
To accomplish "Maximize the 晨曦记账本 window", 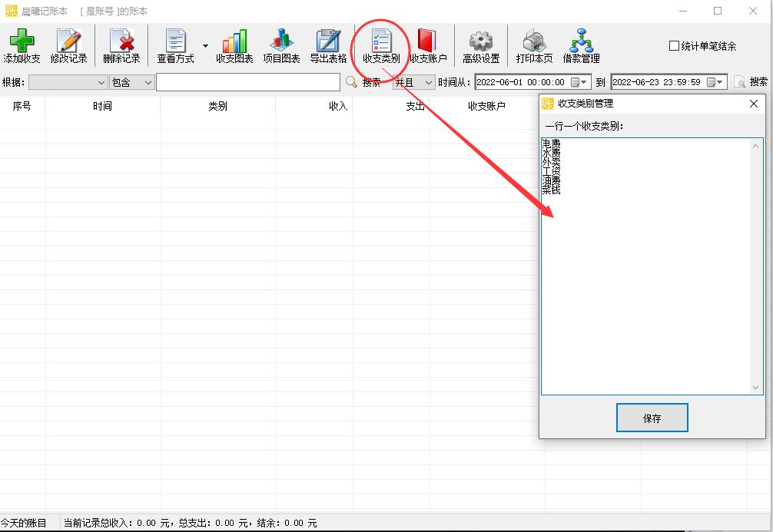I will coord(718,11).
